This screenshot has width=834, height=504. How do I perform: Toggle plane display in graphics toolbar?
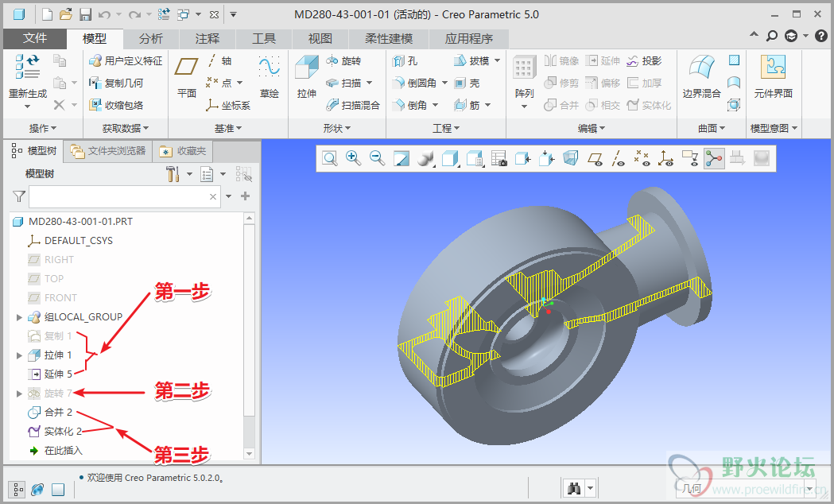coord(595,158)
